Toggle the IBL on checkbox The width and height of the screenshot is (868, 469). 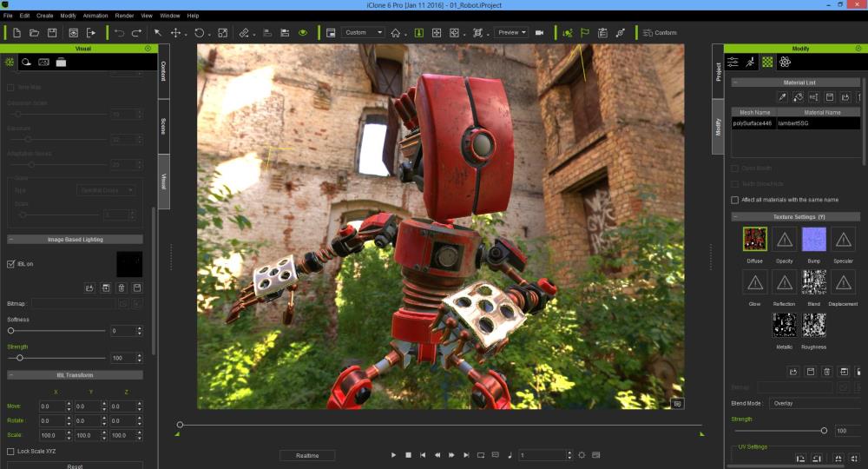[x=10, y=264]
